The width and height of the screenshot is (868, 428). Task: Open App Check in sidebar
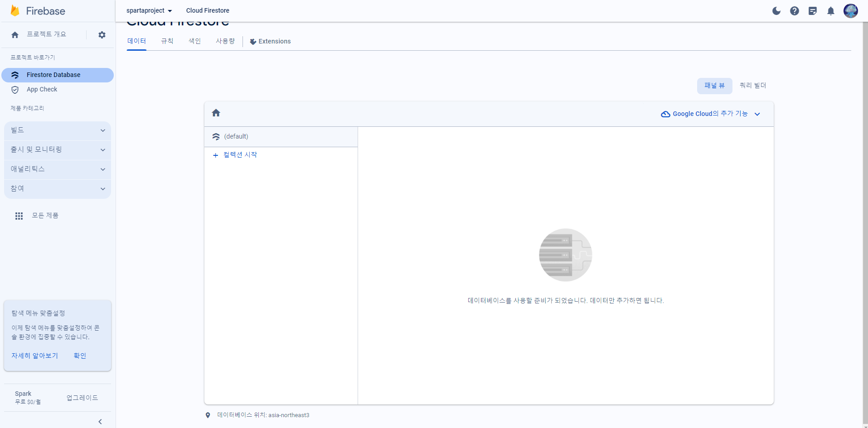pyautogui.click(x=58, y=90)
